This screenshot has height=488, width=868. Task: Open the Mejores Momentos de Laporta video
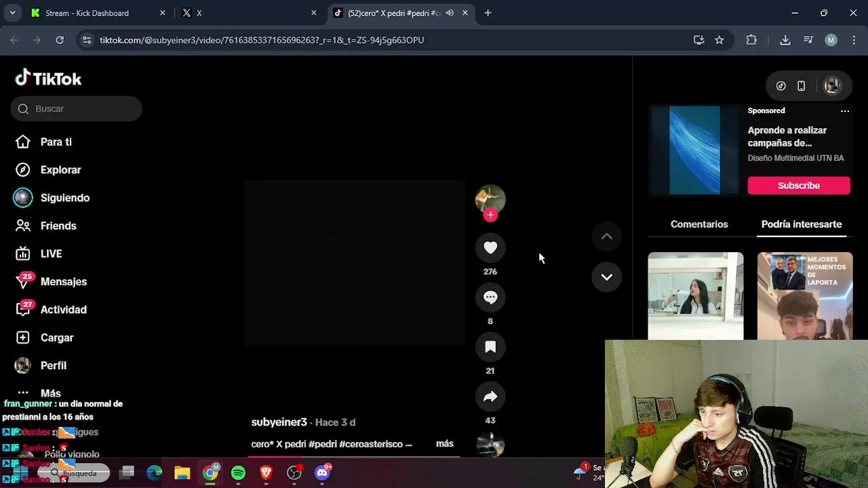coord(805,296)
